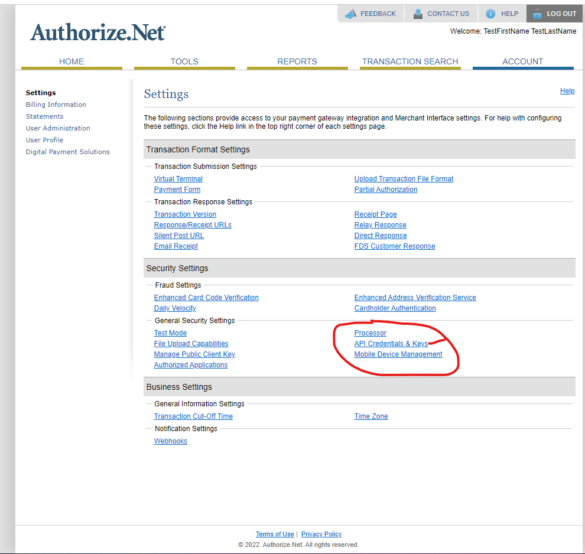Select Billing Information in the sidebar
Viewport: 585px width, 554px height.
pos(56,104)
